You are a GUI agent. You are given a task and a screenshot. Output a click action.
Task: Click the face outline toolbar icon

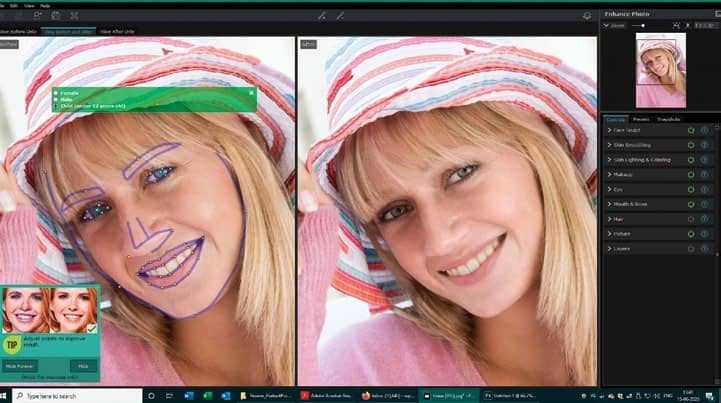(56, 16)
